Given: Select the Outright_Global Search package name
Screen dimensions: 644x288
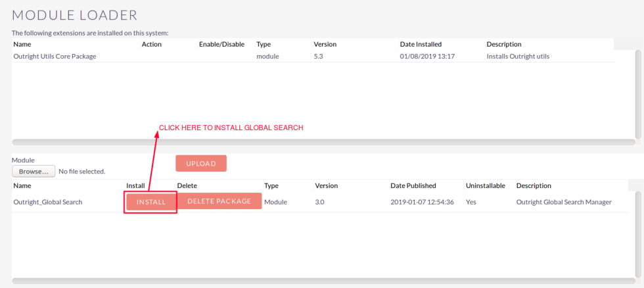Looking at the screenshot, I should 47,202.
